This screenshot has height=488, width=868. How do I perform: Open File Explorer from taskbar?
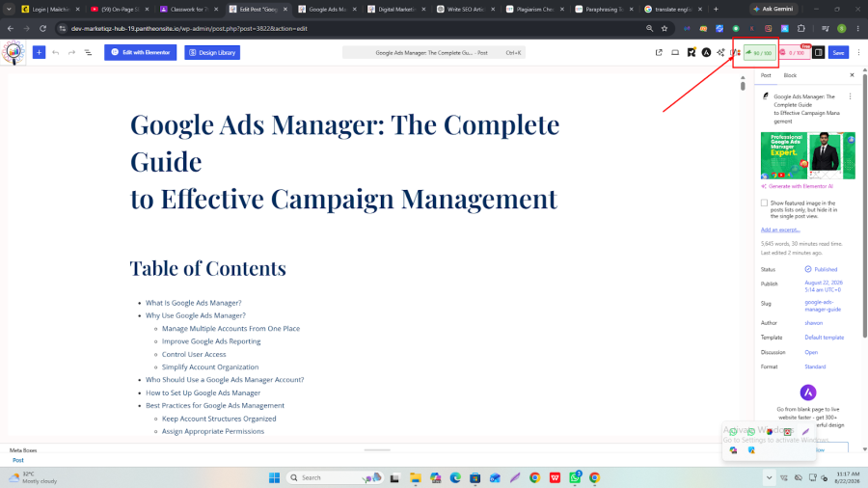tap(415, 477)
